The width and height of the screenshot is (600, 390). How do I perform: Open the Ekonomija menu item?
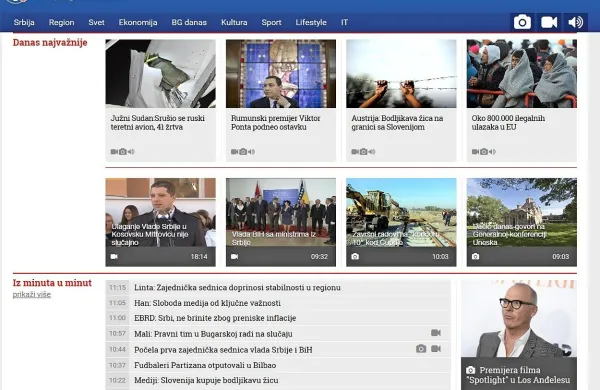[138, 23]
